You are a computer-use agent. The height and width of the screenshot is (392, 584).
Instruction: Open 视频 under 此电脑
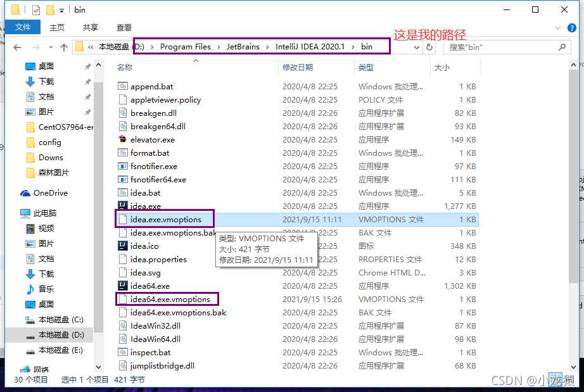[46, 228]
